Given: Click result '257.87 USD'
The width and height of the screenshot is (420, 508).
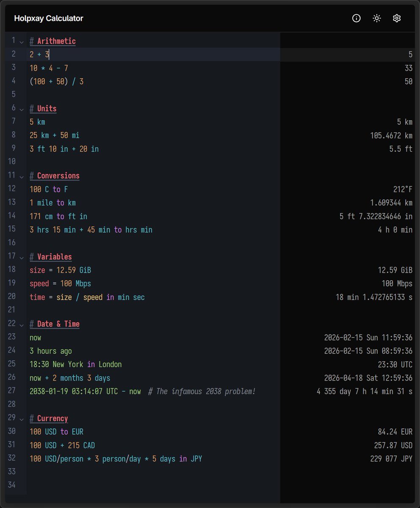Looking at the screenshot, I should pos(393,445).
